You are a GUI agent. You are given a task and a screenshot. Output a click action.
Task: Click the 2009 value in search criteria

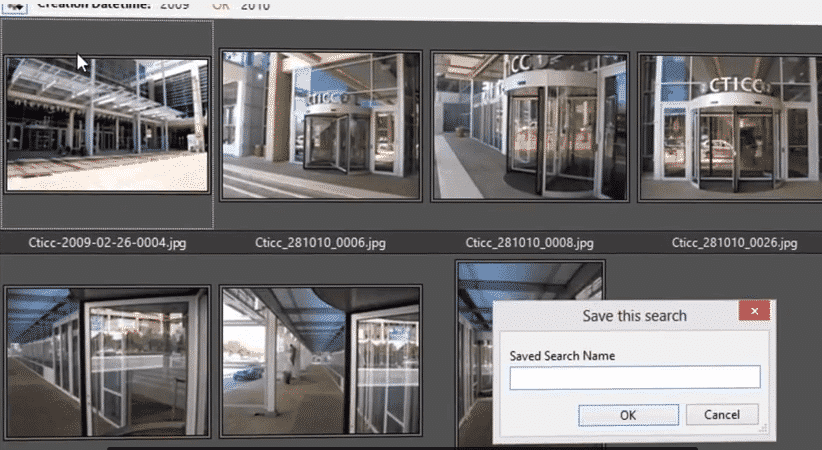point(174,6)
